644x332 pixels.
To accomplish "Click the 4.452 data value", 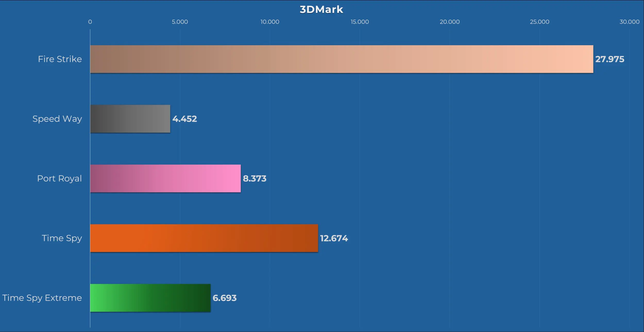I will 185,119.
